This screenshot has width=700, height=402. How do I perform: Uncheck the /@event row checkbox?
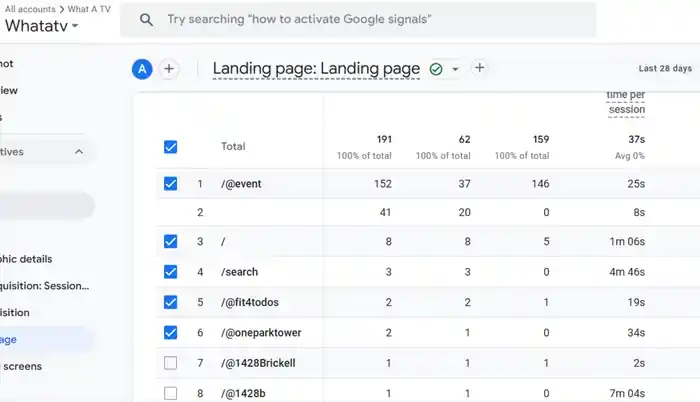[x=171, y=184]
